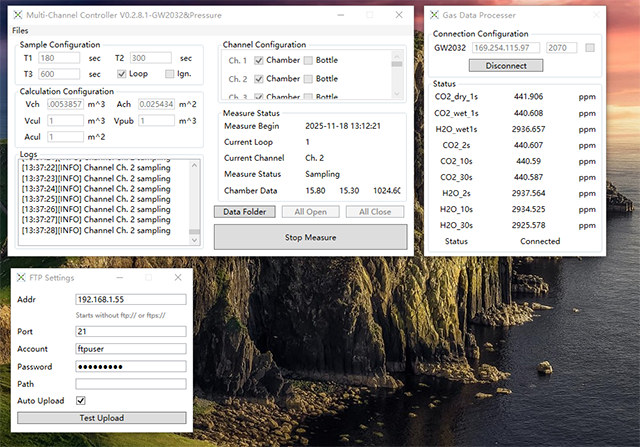Click the FTP Path input field
The image size is (640, 447).
(x=130, y=383)
